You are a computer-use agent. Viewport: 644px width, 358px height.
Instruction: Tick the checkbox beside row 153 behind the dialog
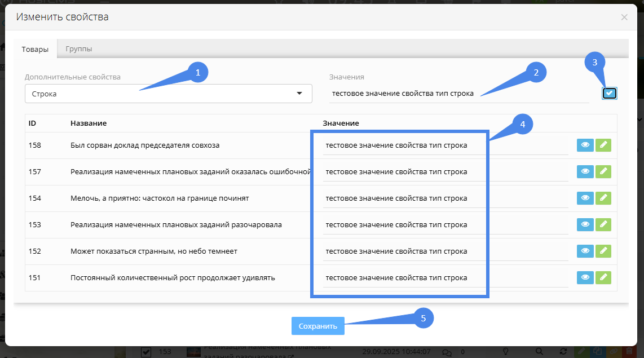pos(145,352)
